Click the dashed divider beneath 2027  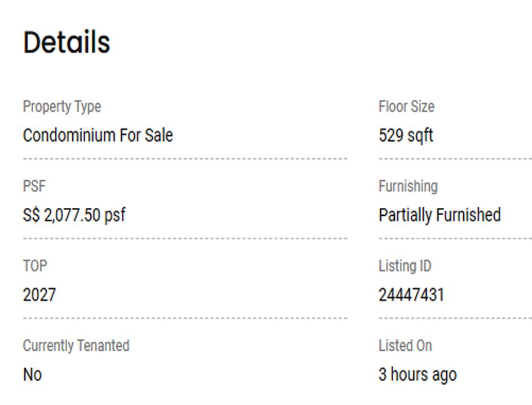coord(184,319)
